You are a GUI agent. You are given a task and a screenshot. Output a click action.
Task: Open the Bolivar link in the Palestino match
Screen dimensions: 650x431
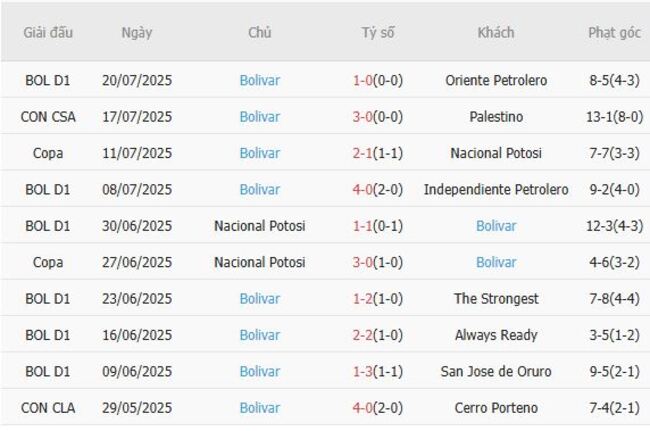[x=260, y=117]
